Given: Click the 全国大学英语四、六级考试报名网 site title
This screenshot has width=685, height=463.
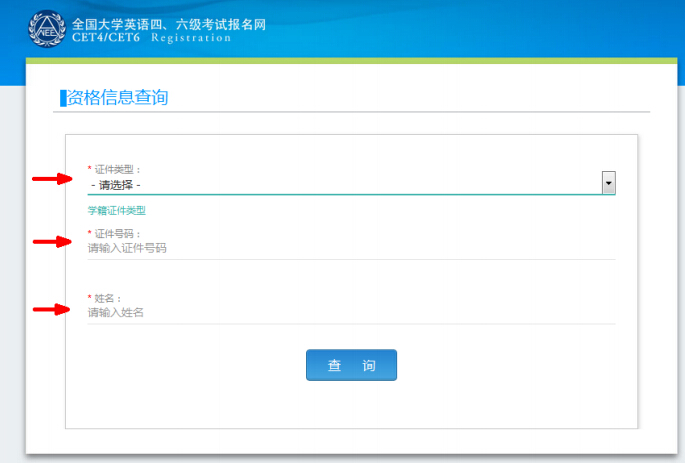Looking at the screenshot, I should pyautogui.click(x=169, y=22).
